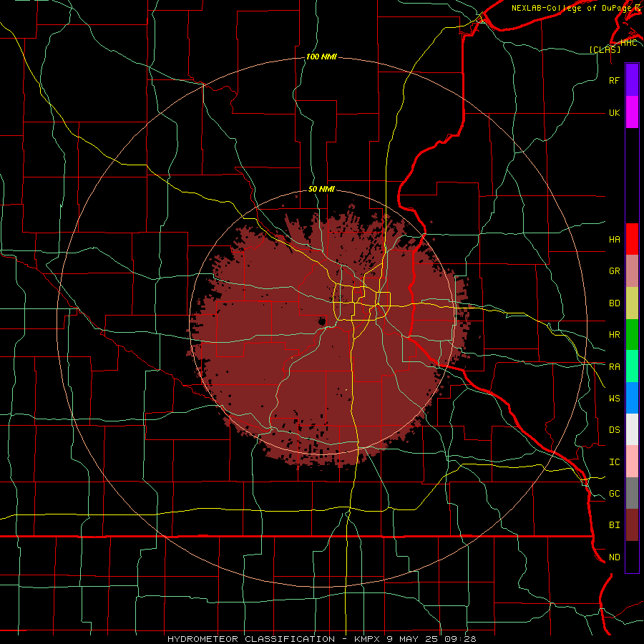Click the 50 NMI range ring label
The width and height of the screenshot is (644, 644).
(x=321, y=189)
